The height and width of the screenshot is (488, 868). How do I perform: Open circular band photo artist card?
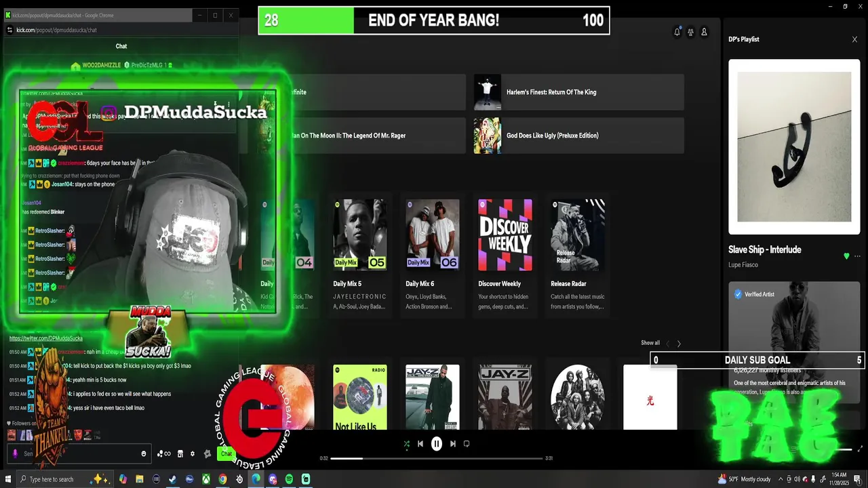(578, 397)
